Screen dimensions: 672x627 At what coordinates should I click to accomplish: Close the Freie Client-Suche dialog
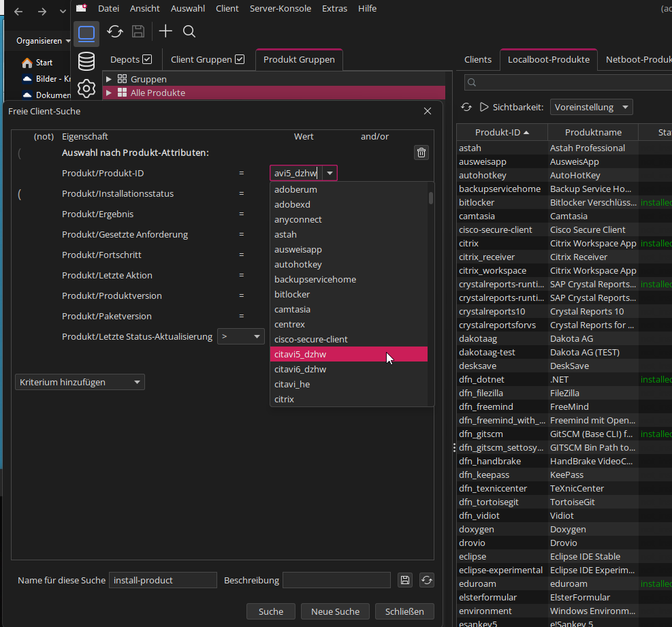click(x=428, y=111)
